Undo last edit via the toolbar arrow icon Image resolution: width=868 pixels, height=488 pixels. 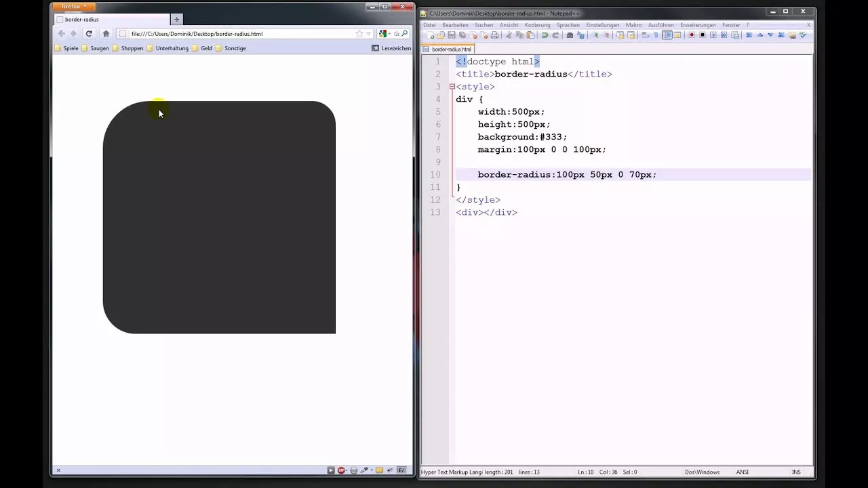[x=543, y=35]
